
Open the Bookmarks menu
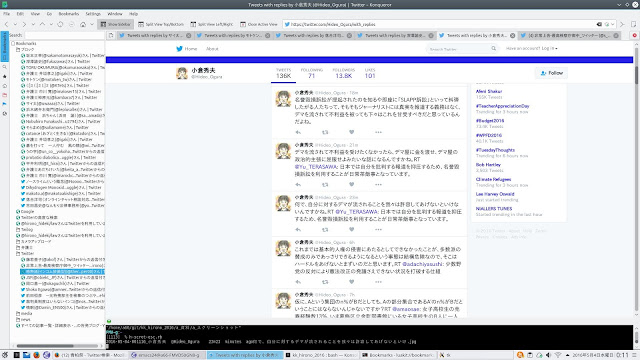point(69,14)
